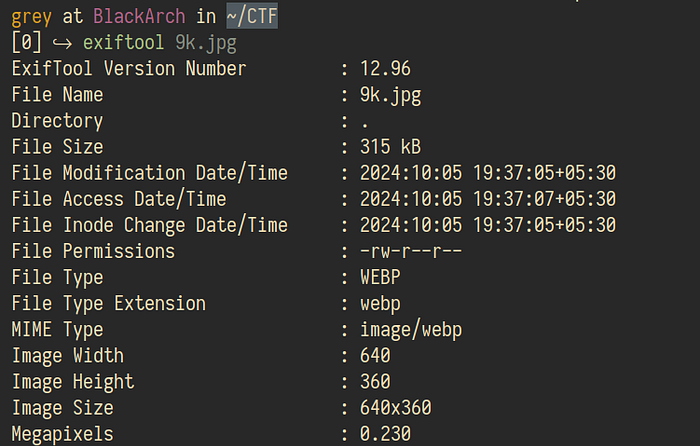700x446 pixels.
Task: Click the 'File Type' label
Action: 57,278
